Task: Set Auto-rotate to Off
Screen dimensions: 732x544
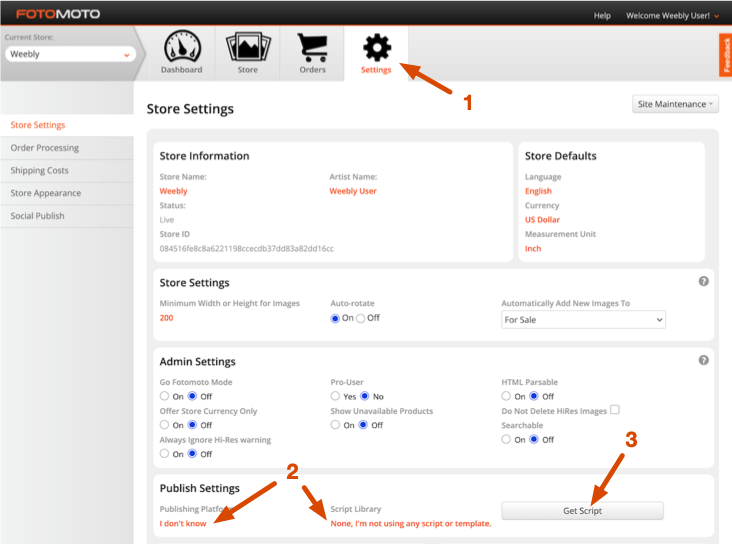Action: coord(360,318)
